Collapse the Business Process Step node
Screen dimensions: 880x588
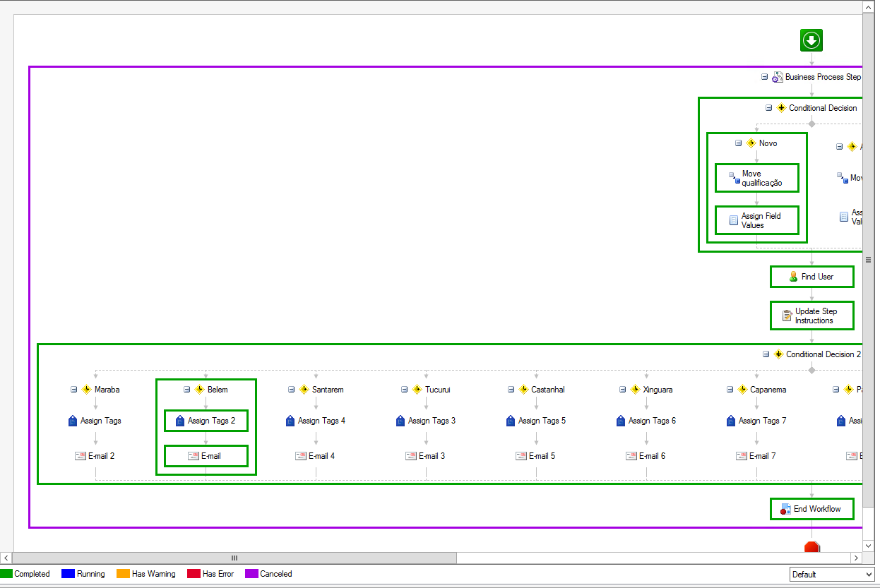click(x=764, y=77)
